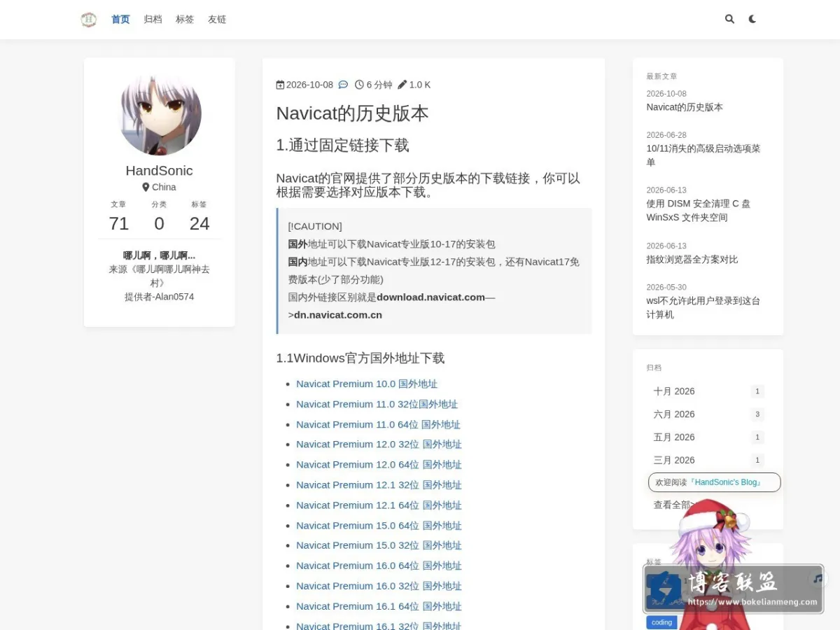Toggle dark mode moon icon
Image resolution: width=840 pixels, height=630 pixels.
click(x=752, y=20)
